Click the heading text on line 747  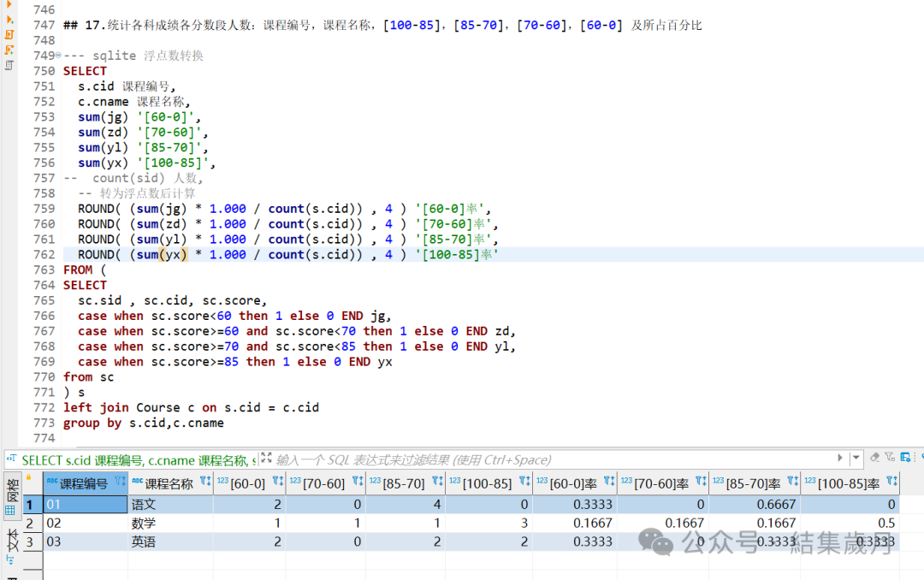pos(383,26)
